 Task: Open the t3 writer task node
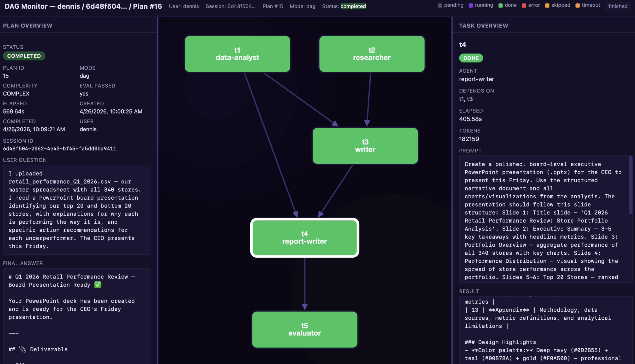(365, 146)
